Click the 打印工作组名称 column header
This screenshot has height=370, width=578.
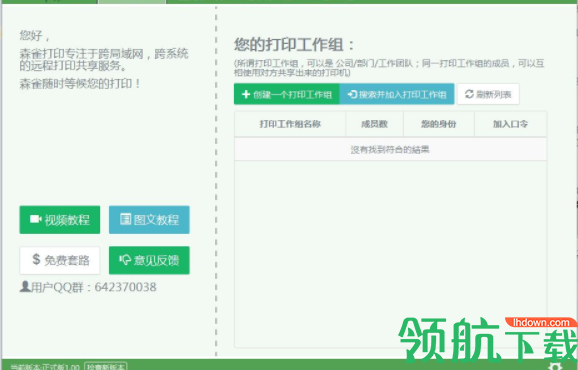290,124
